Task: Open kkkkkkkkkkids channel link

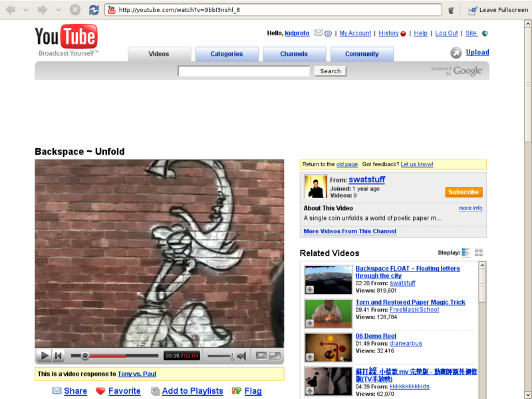Action: (x=410, y=386)
